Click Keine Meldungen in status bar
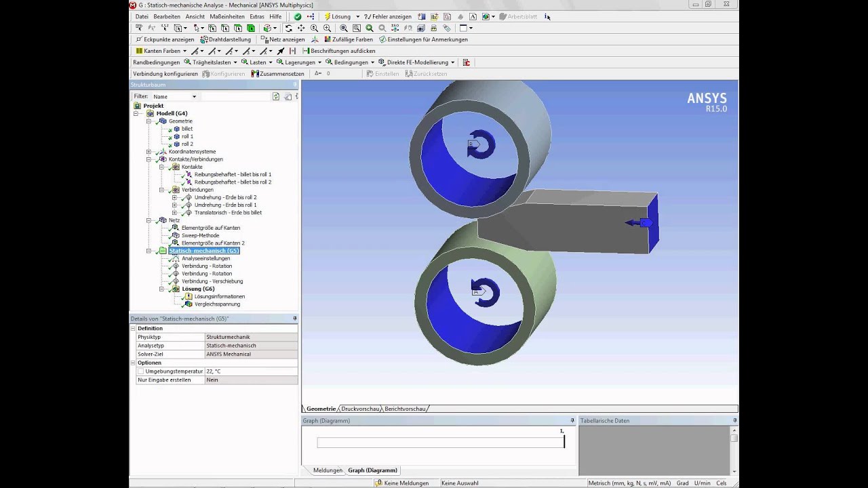This screenshot has width=868, height=488. click(x=401, y=483)
